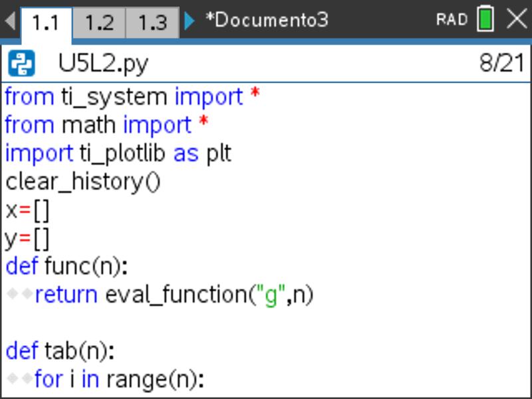532x399 pixels.
Task: Click the green "g" string in eval_function
Action: coord(271,295)
